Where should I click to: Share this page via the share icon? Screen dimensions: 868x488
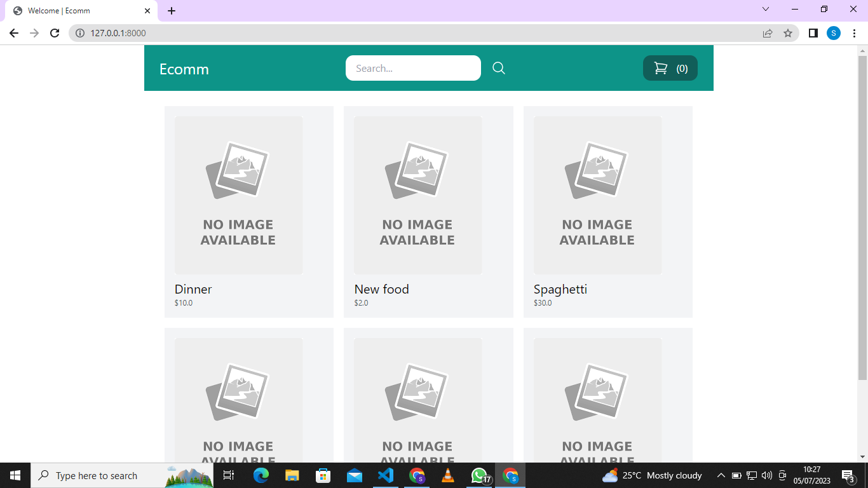768,33
